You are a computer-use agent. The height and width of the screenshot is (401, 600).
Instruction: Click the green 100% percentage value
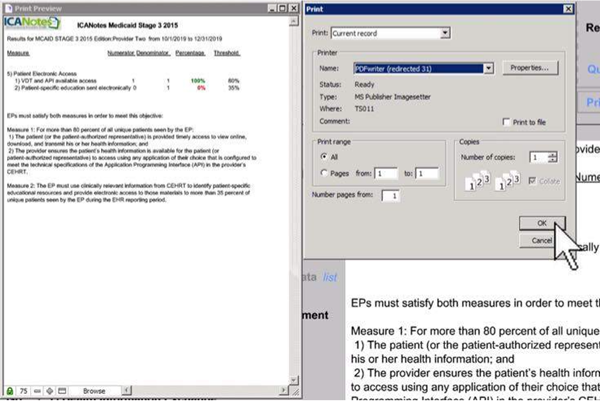198,81
